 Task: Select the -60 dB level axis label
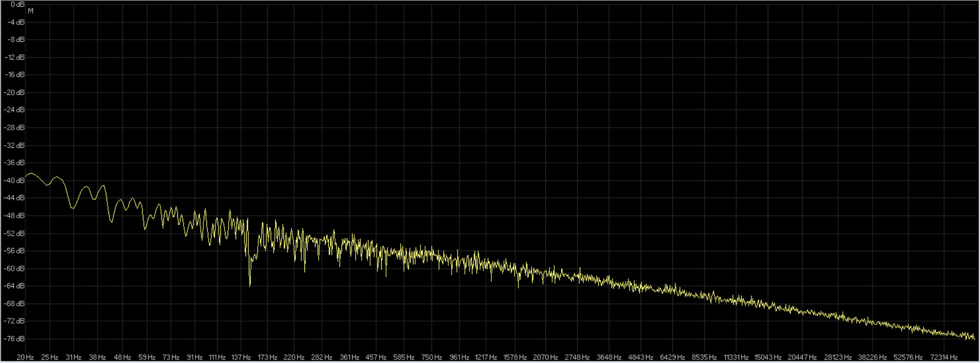(15, 268)
